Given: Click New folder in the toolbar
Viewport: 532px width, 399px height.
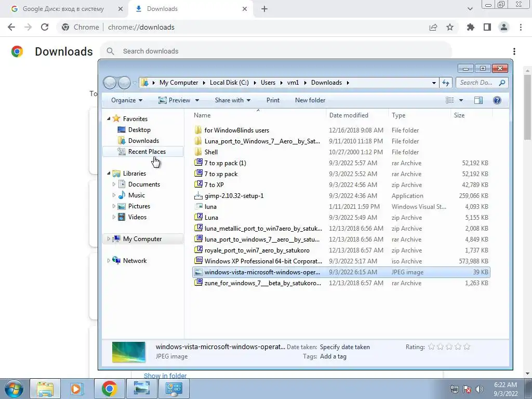Looking at the screenshot, I should click(310, 100).
